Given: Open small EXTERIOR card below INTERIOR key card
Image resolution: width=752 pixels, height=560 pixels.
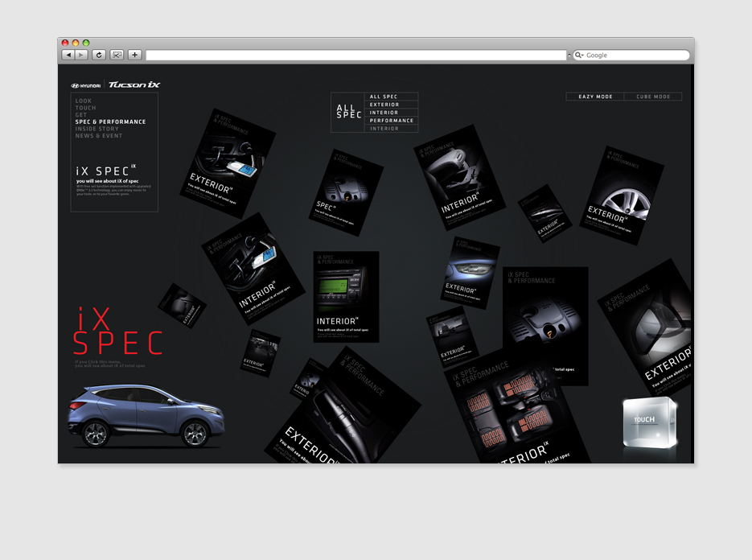Looking at the screenshot, I should tap(261, 353).
